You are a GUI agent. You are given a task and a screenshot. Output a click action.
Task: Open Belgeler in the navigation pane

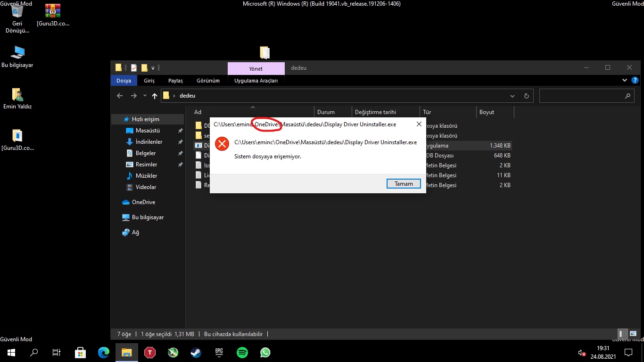[x=146, y=153]
